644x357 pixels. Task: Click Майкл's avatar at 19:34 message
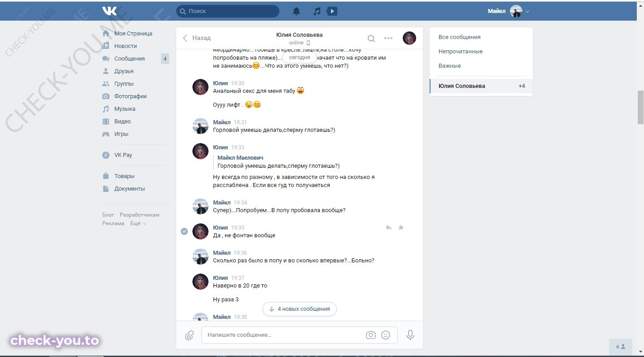pos(200,207)
